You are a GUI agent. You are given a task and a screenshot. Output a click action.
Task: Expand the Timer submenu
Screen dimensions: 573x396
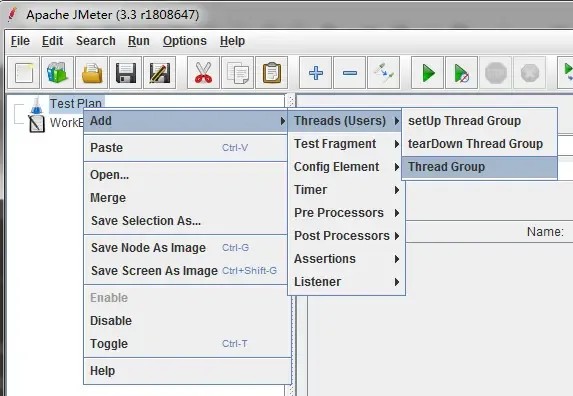point(346,190)
